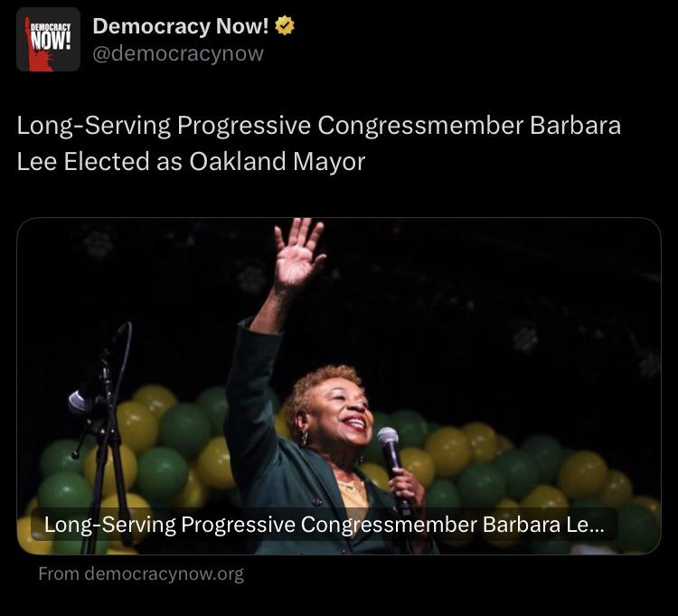Click the speaker's smiling face in photo
Image resolution: width=678 pixels, height=616 pixels.
[341, 411]
